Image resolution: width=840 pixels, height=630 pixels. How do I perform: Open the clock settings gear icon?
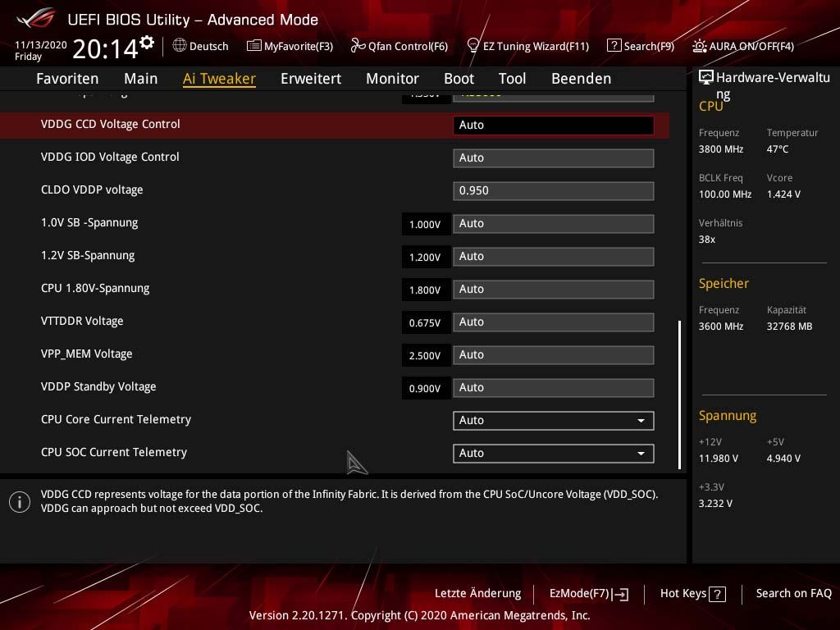point(147,43)
